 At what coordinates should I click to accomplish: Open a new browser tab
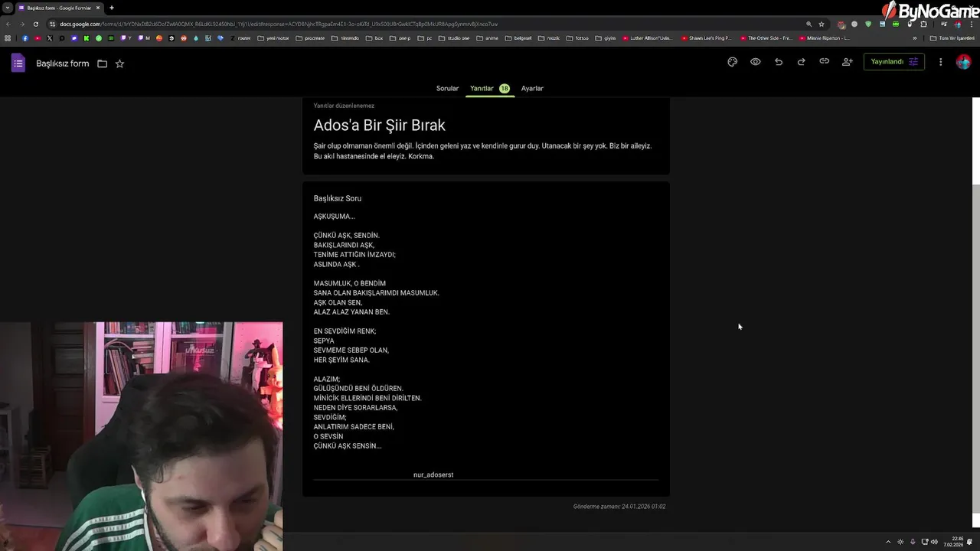tap(112, 8)
